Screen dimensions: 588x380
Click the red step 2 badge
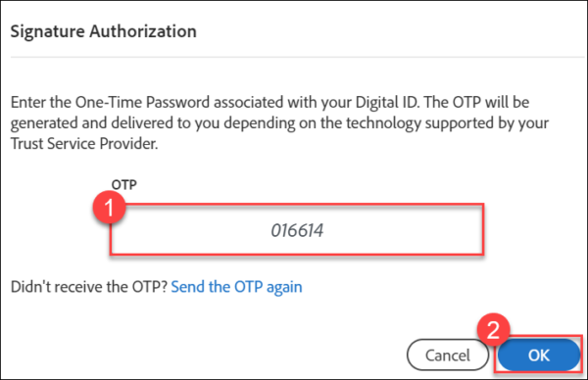[x=493, y=330]
